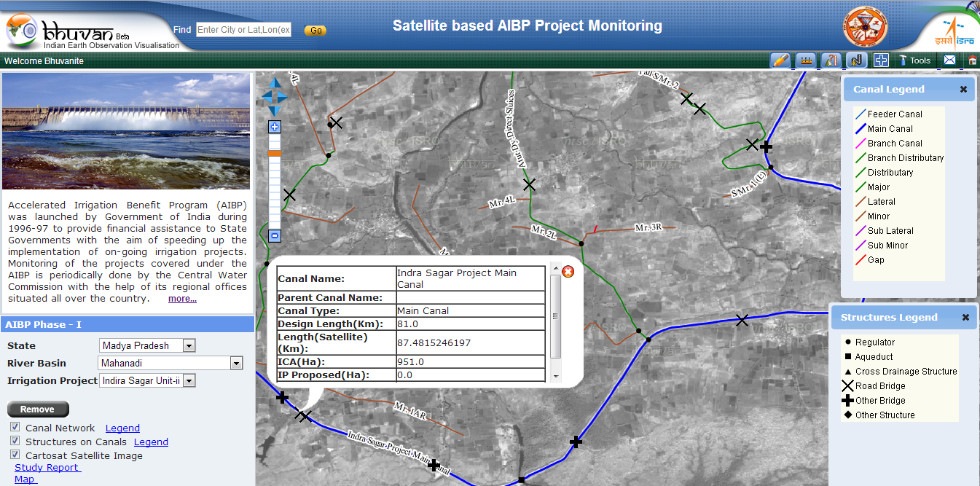Click the Canal Type value Main Canal

pos(423,310)
